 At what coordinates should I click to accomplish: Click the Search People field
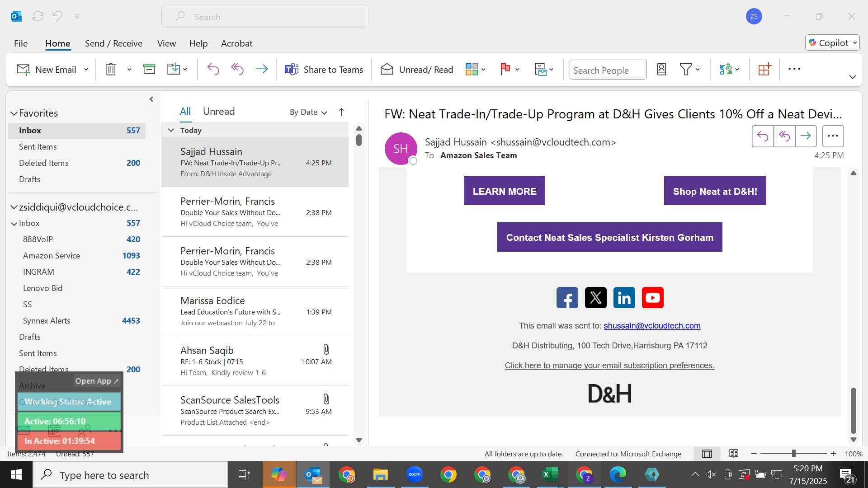[608, 70]
